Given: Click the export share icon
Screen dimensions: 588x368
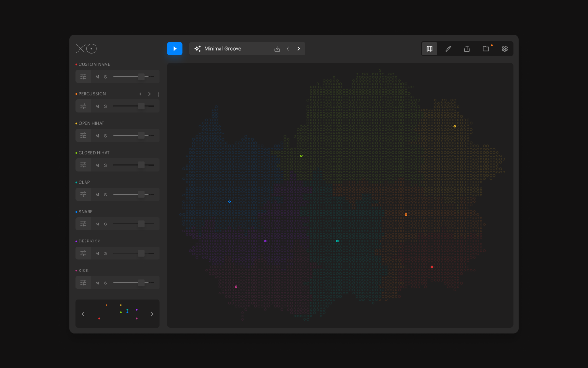Looking at the screenshot, I should point(467,49).
